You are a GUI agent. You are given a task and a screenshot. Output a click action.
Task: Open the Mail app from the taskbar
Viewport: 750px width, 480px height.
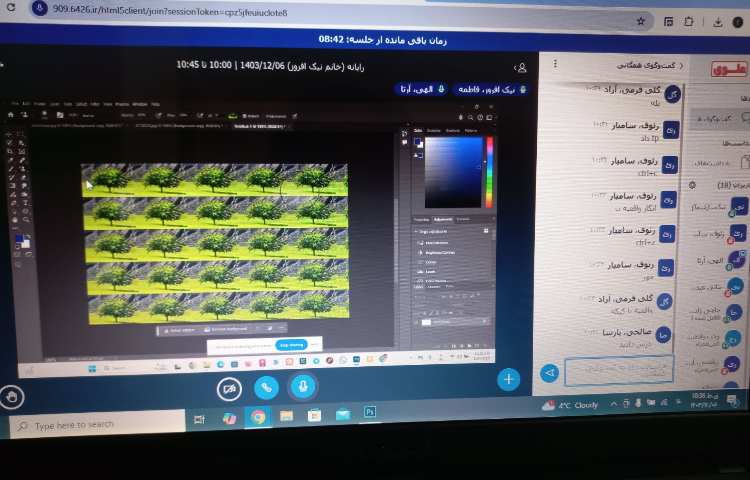pos(343,414)
